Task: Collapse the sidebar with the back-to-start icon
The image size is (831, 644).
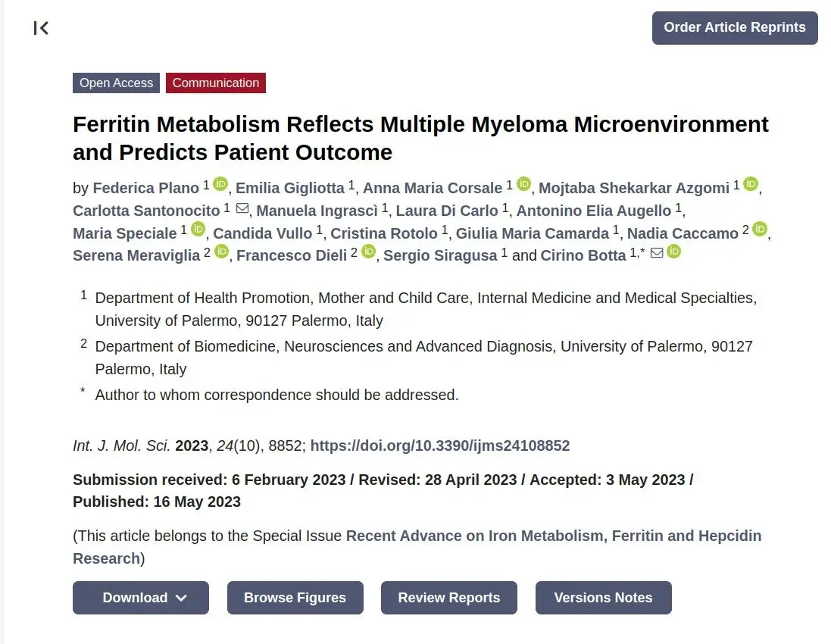Action: coord(41,28)
